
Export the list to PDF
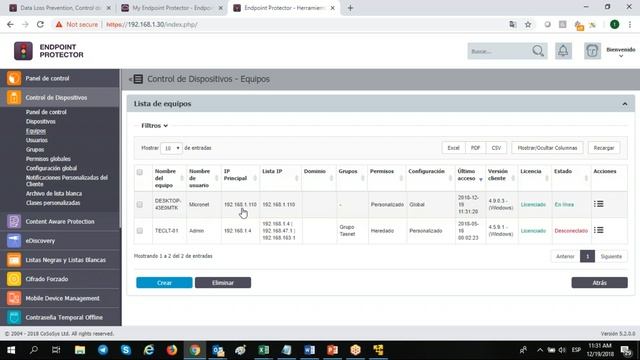[x=475, y=148]
